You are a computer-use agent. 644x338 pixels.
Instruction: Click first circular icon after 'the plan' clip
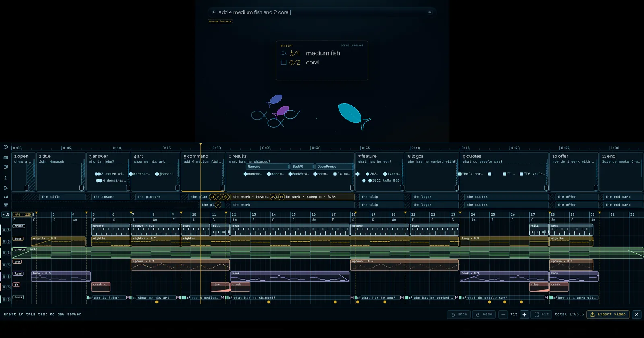coord(212,197)
